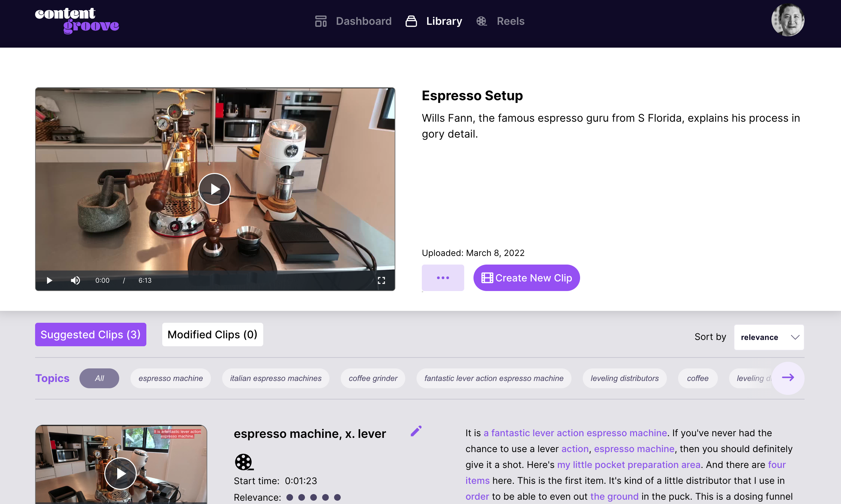Select the Reels section
The image size is (841, 504).
click(510, 21)
